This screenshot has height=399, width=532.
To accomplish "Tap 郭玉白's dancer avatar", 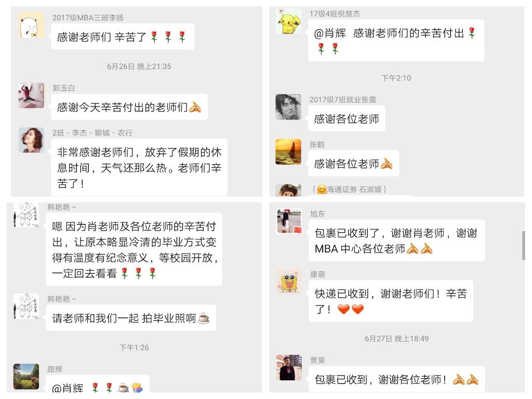I will 31,96.
